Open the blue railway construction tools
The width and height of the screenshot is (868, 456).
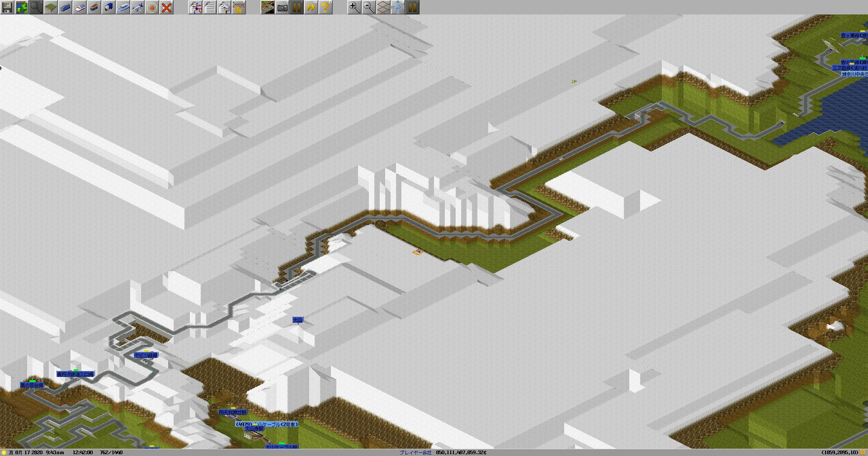65,7
